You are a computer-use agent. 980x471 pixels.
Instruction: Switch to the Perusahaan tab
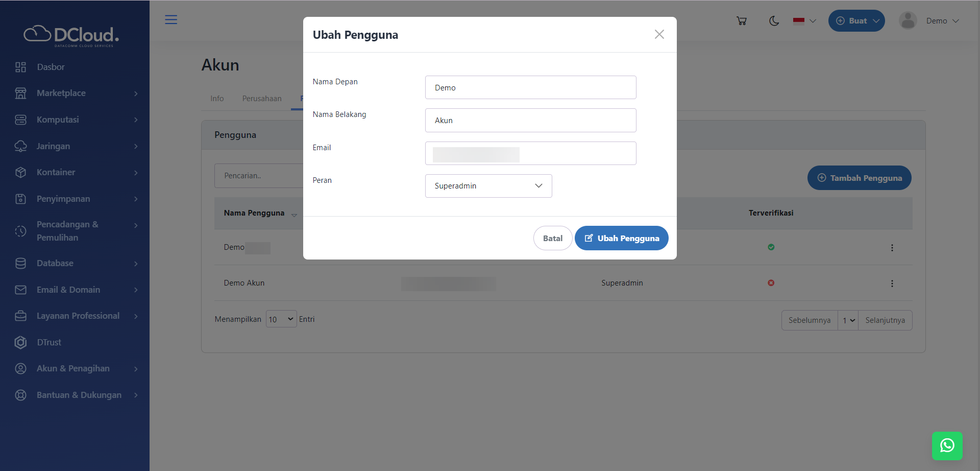coord(261,99)
